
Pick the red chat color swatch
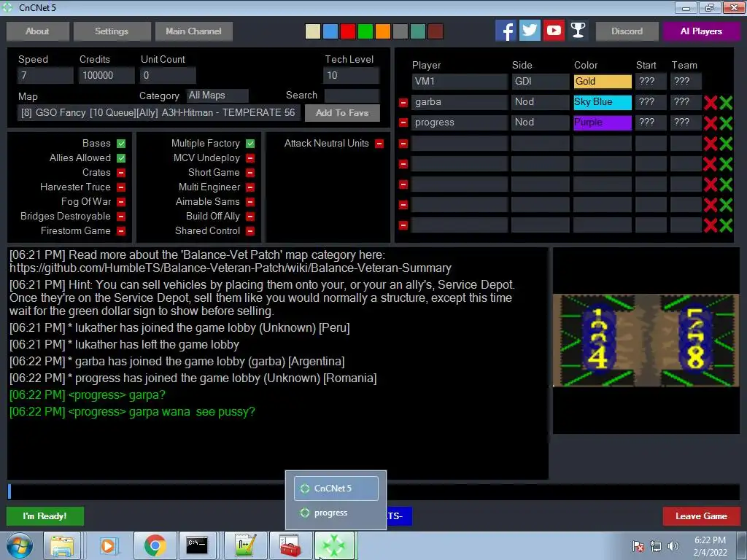click(x=348, y=31)
